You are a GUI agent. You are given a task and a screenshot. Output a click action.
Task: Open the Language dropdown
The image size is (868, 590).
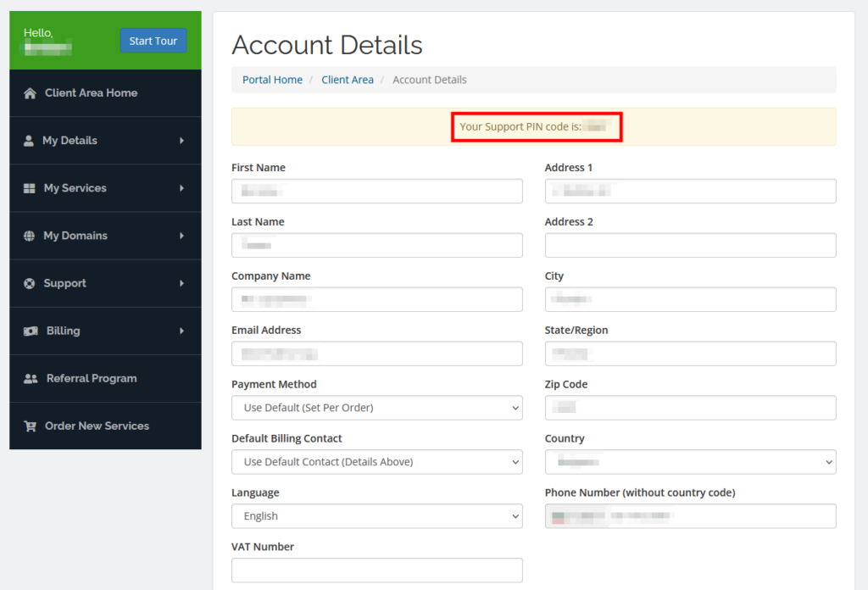[x=376, y=516]
